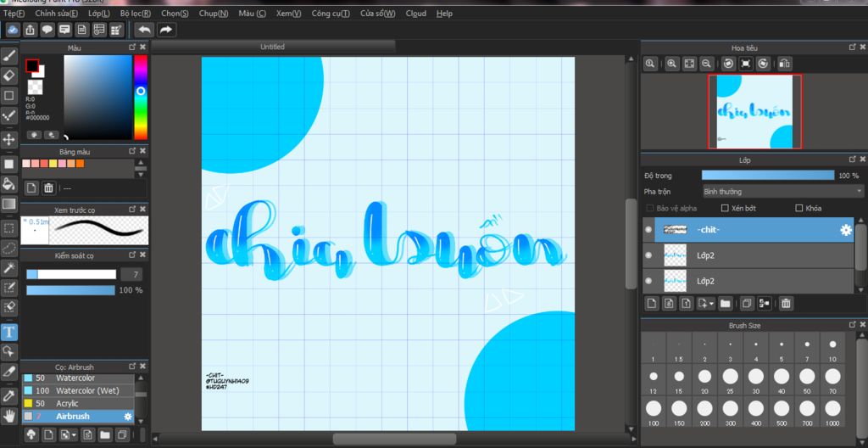
Task: Select the Hand tool
Action: pyautogui.click(x=8, y=415)
